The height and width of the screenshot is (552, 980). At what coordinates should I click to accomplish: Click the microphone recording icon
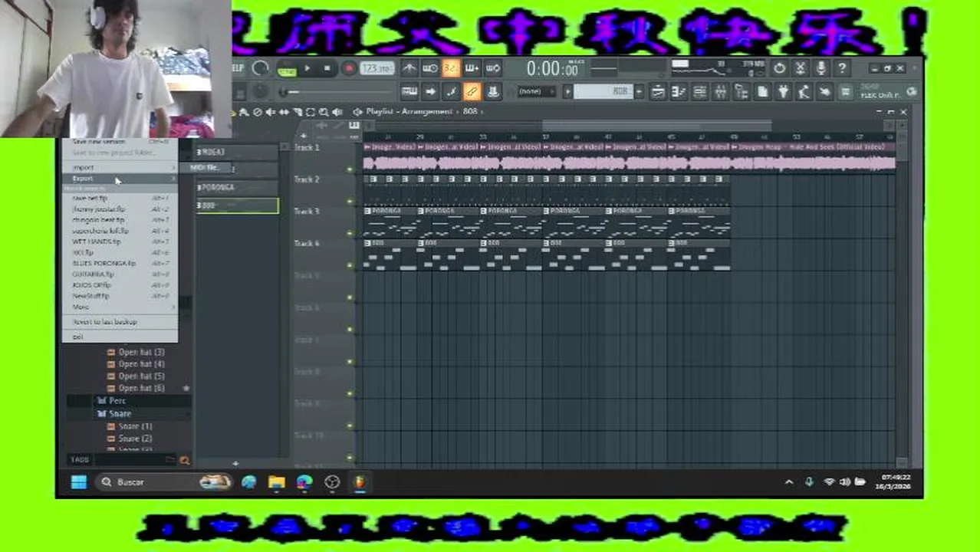[821, 69]
